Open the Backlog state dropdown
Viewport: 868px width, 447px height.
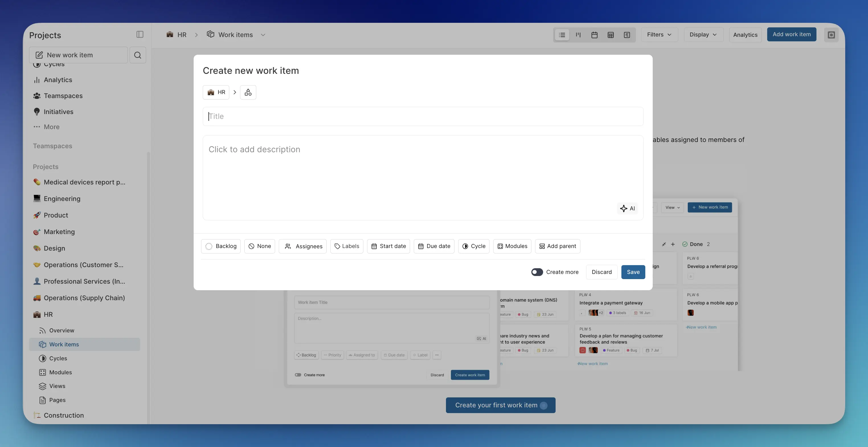click(x=221, y=246)
